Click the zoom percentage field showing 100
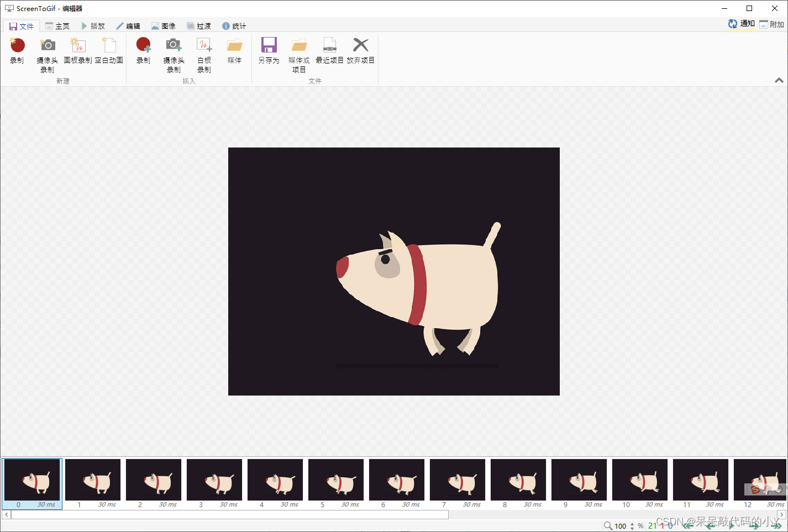This screenshot has width=788, height=532. pyautogui.click(x=621, y=526)
